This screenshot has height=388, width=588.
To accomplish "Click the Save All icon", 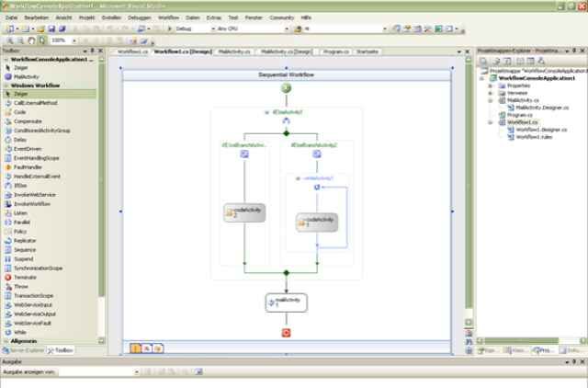I will 62,29.
